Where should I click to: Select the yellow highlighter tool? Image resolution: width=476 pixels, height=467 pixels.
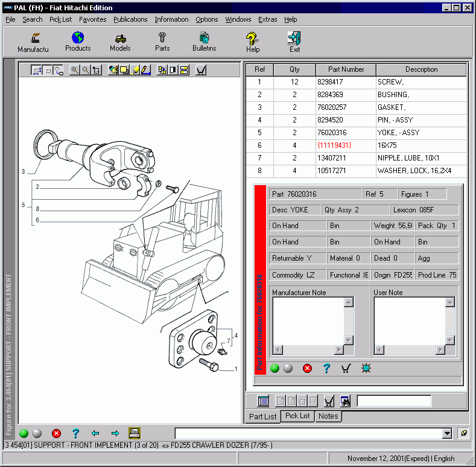[x=135, y=71]
